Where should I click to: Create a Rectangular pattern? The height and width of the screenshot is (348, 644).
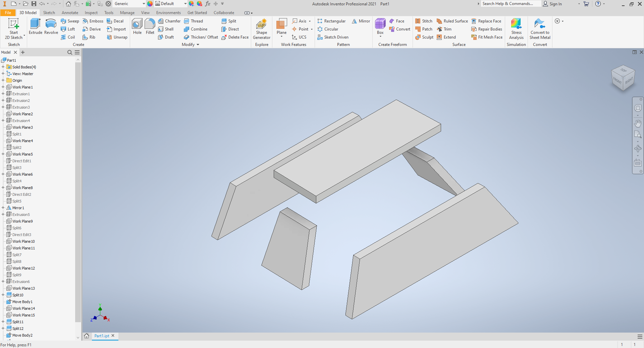331,21
